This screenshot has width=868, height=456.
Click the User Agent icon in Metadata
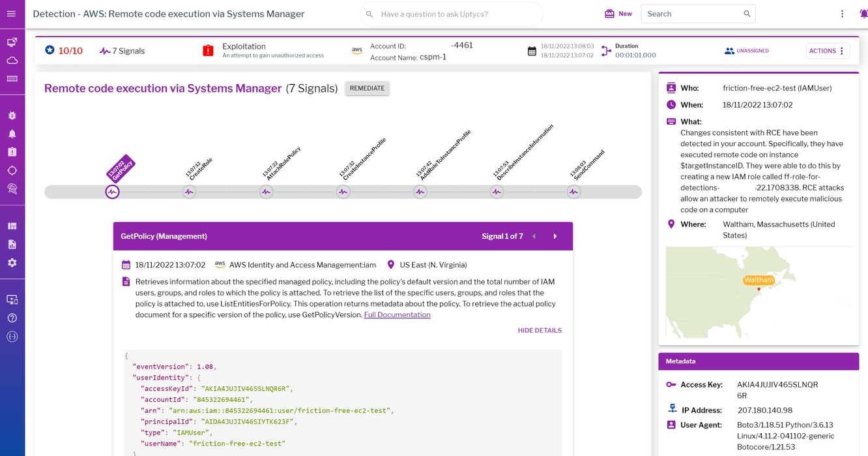tap(671, 425)
